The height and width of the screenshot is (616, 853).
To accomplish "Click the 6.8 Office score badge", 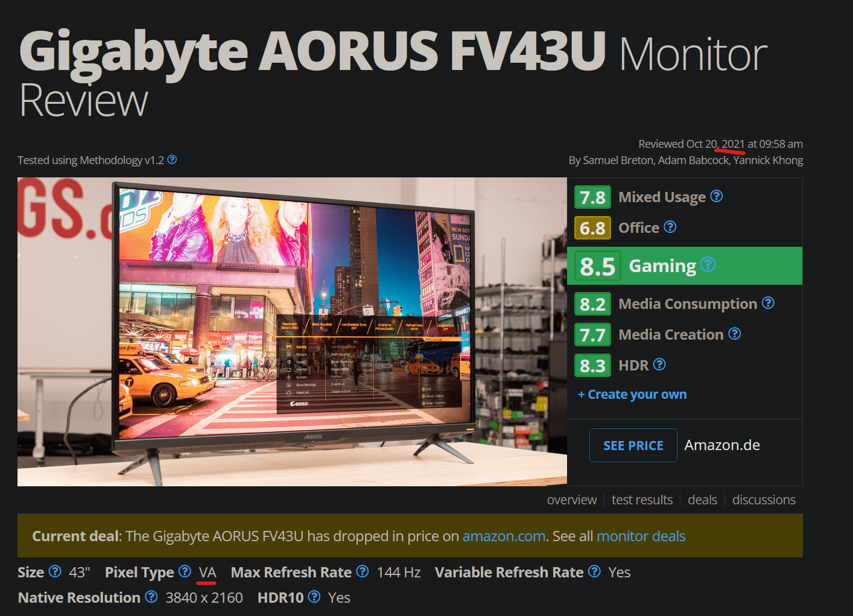I will [592, 228].
